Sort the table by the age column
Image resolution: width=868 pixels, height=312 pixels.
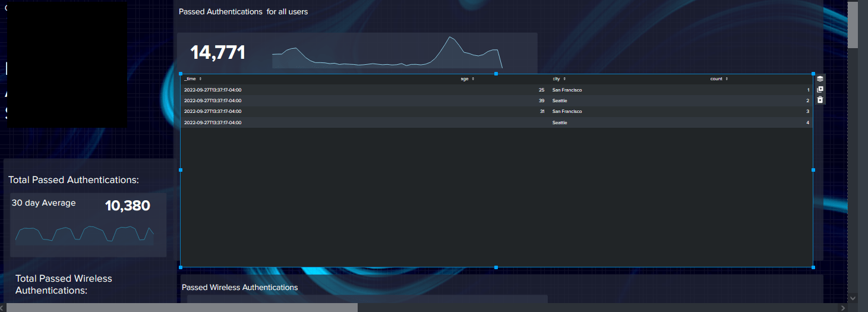(468, 78)
